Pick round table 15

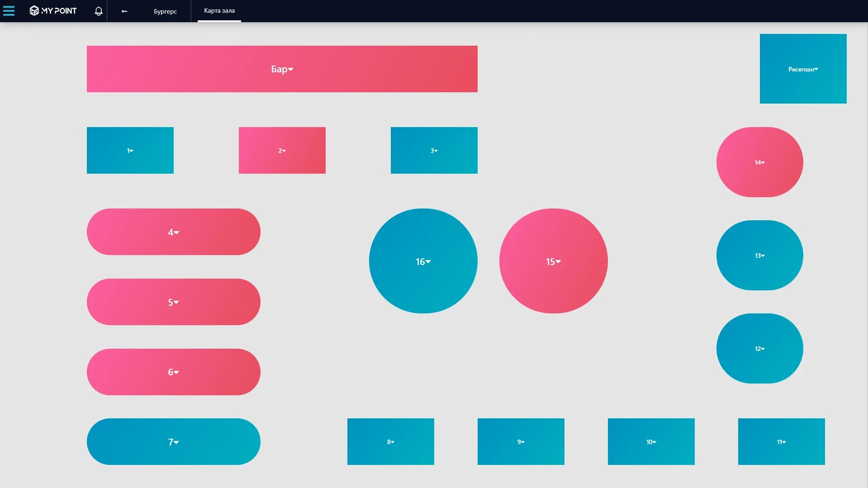click(x=554, y=261)
